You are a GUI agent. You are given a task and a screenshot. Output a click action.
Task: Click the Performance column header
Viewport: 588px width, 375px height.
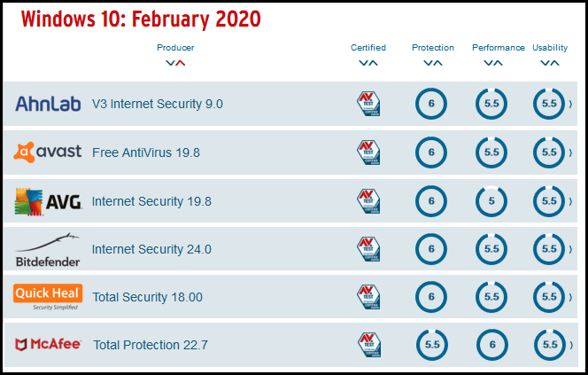pyautogui.click(x=499, y=48)
